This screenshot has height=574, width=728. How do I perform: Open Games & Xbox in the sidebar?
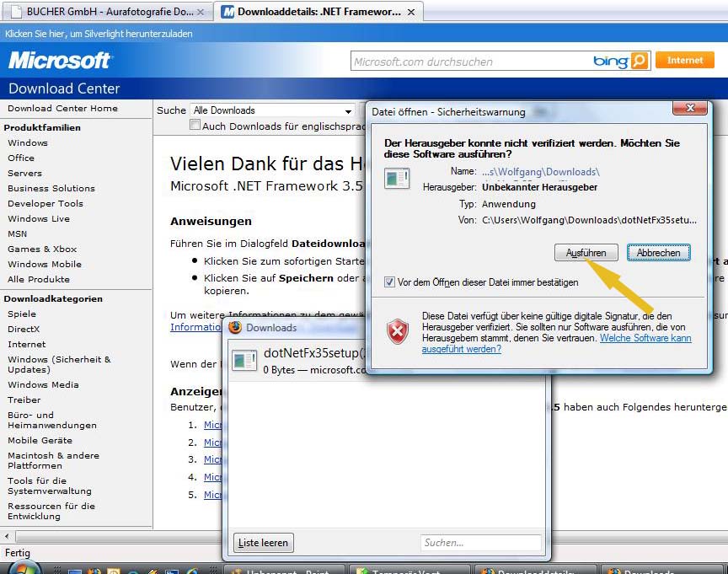point(42,249)
